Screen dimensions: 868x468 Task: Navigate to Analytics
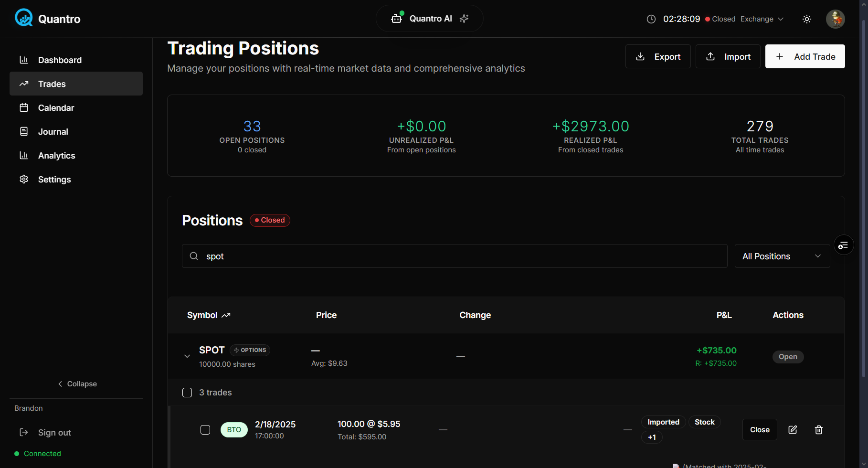tap(76, 155)
